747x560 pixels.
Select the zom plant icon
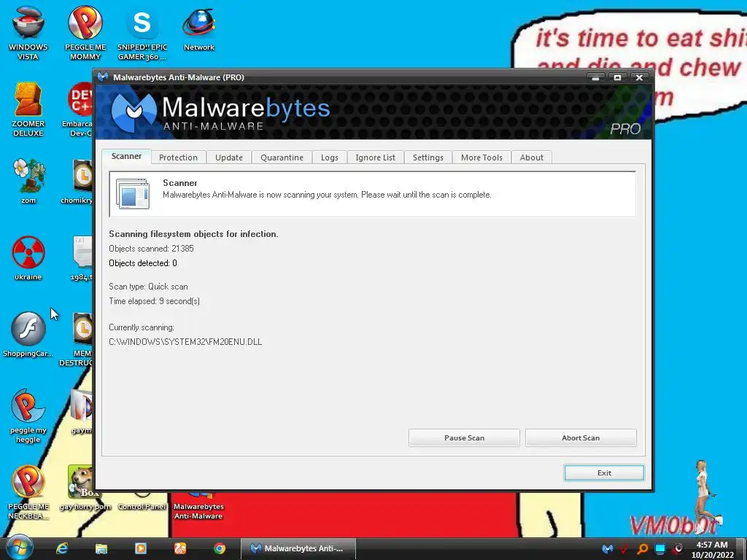tap(28, 181)
